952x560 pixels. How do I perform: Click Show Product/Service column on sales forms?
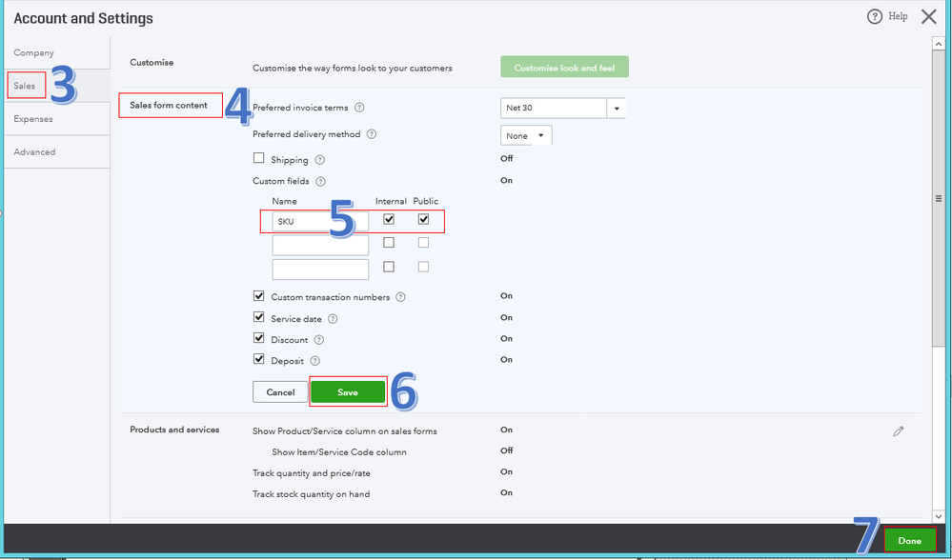pyautogui.click(x=345, y=431)
